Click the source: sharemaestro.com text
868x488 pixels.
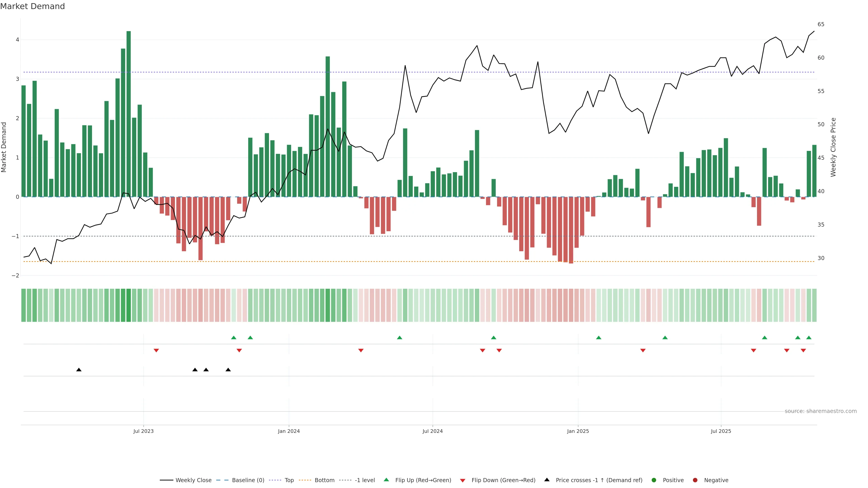pos(821,411)
